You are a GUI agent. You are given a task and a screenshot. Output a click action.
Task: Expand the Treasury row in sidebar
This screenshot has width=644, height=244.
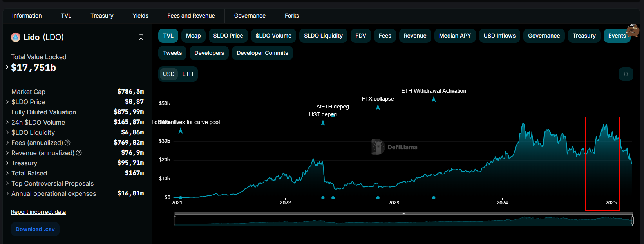click(7, 163)
